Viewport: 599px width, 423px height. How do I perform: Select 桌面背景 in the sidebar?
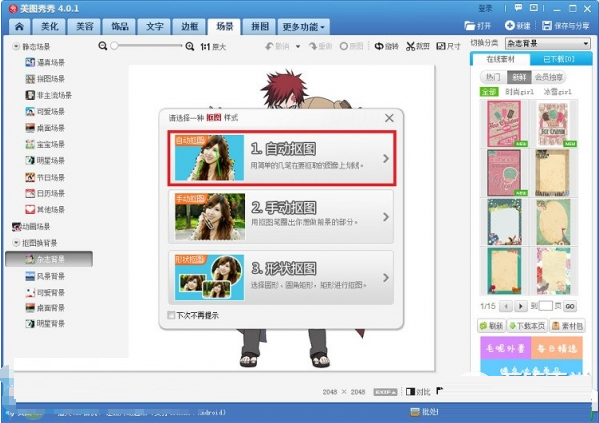pyautogui.click(x=45, y=308)
